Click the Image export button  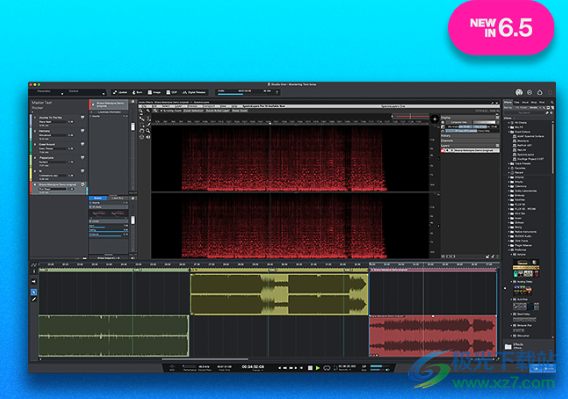[x=154, y=92]
